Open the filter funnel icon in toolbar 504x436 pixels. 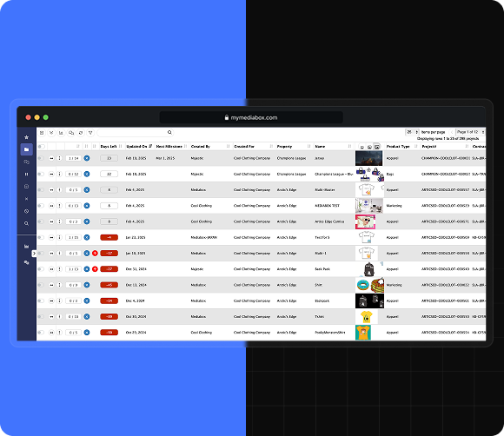point(90,133)
